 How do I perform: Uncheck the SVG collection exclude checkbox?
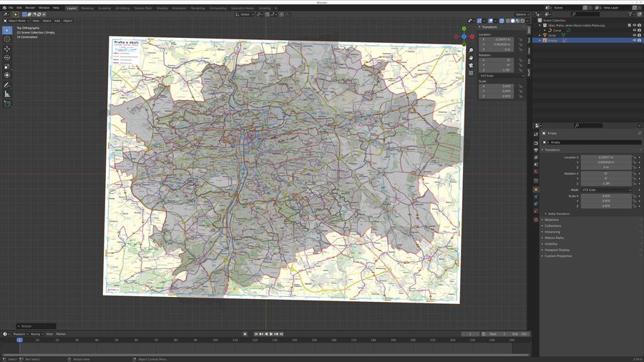[x=630, y=25]
